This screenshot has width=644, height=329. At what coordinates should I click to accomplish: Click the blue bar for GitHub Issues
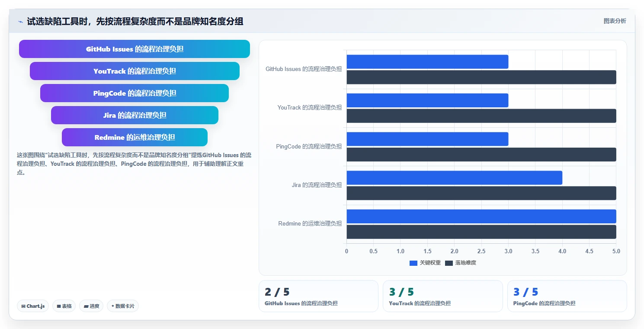427,61
